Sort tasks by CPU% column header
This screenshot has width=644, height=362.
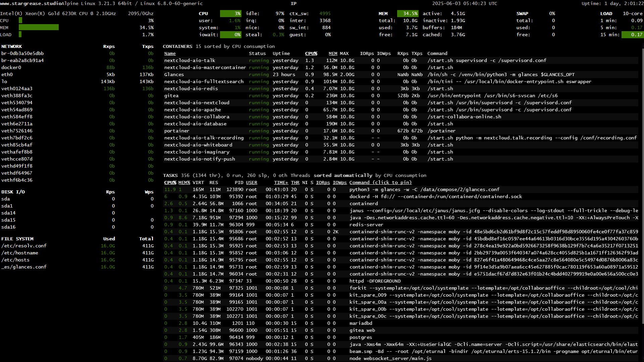[170, 183]
